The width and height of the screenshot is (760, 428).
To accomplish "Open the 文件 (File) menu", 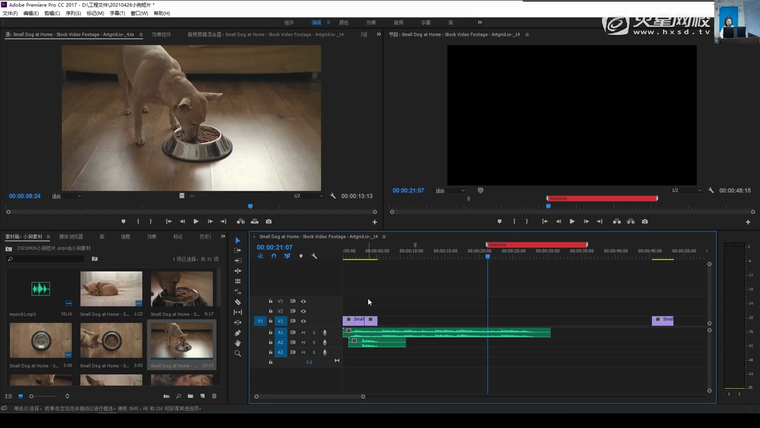I will (10, 13).
